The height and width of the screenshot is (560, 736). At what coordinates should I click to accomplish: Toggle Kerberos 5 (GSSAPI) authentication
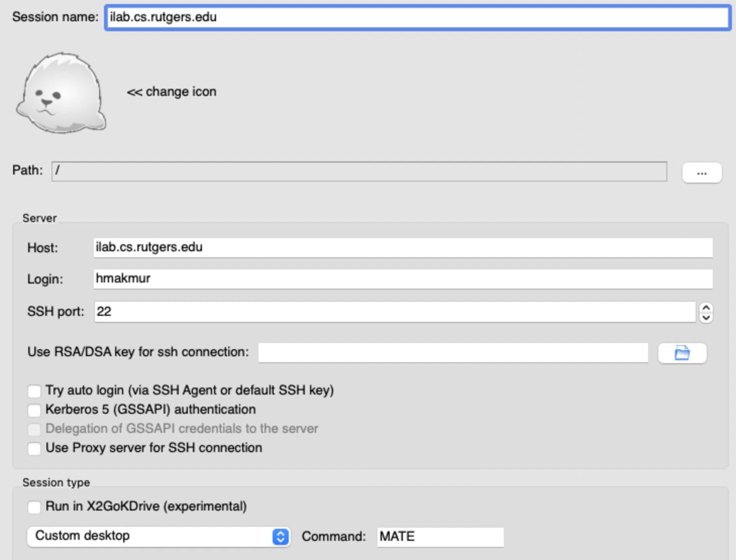(34, 410)
